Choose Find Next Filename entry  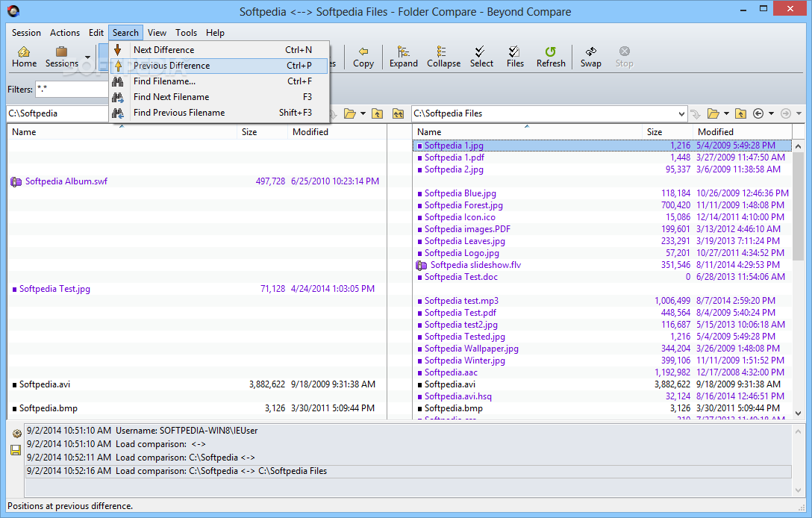click(219, 97)
